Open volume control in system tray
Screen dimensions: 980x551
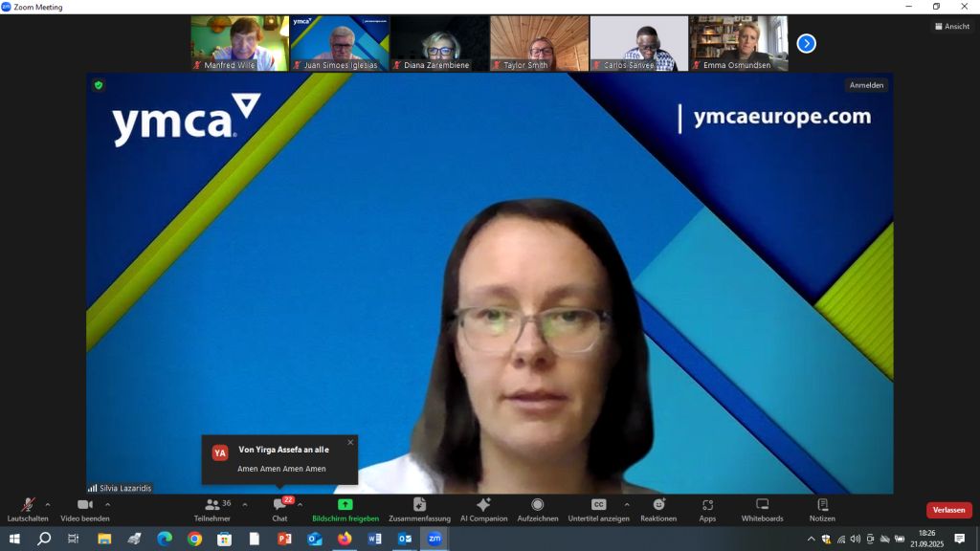[856, 540]
